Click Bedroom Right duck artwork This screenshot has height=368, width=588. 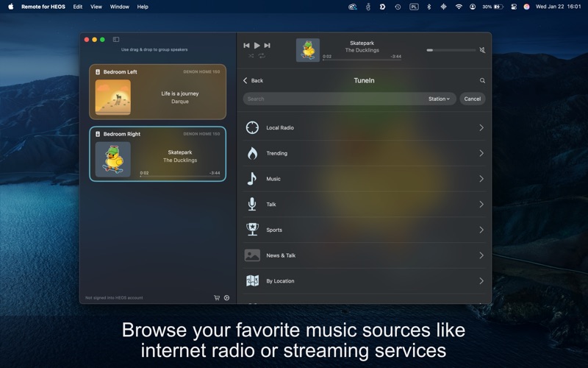113,159
